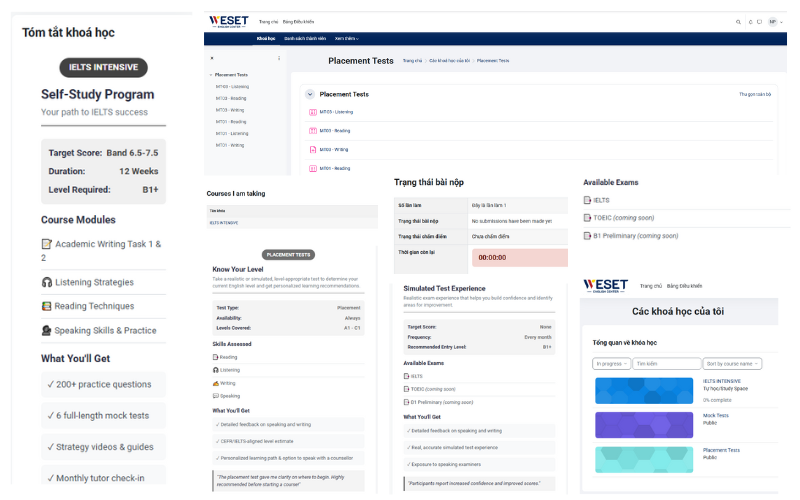Click the PLACEMENT TESTS badge above Know Your Level

(288, 255)
